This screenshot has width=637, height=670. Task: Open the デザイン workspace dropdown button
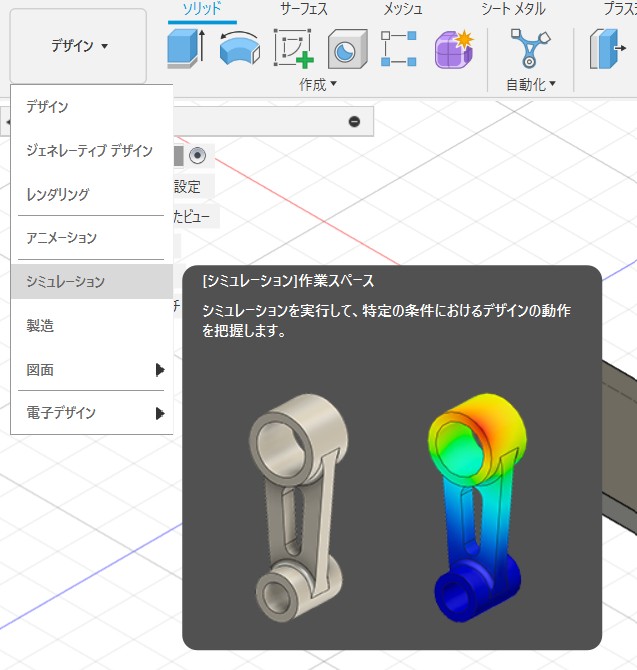pos(78,46)
